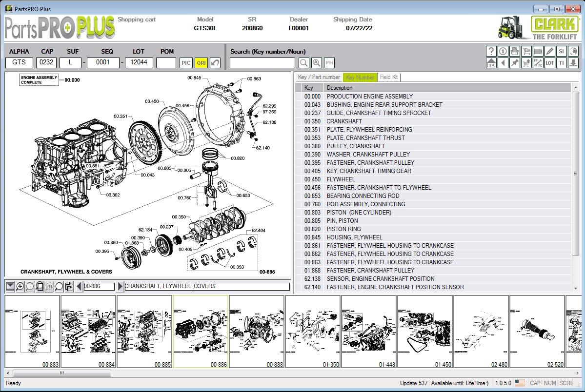Open the shopping cart icon

point(525,51)
